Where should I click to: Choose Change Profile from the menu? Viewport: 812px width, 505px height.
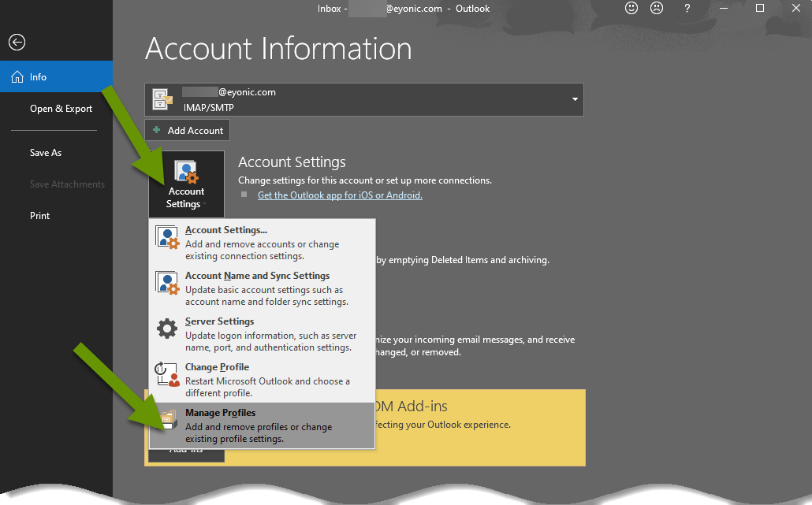[262, 379]
